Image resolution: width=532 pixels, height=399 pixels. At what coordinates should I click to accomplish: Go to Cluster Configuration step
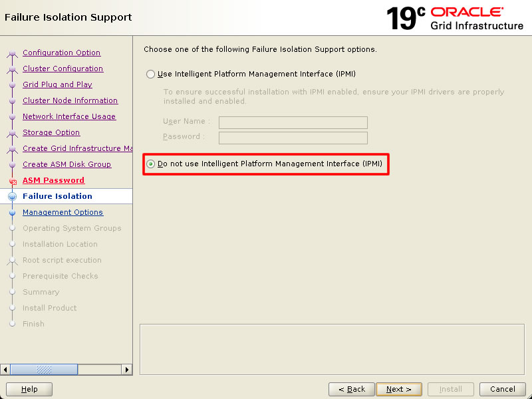pos(63,68)
